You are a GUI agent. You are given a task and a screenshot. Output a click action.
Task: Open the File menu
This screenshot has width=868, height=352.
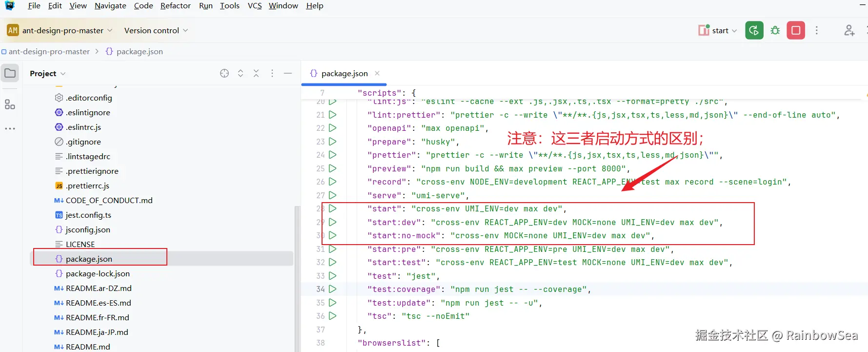34,6
